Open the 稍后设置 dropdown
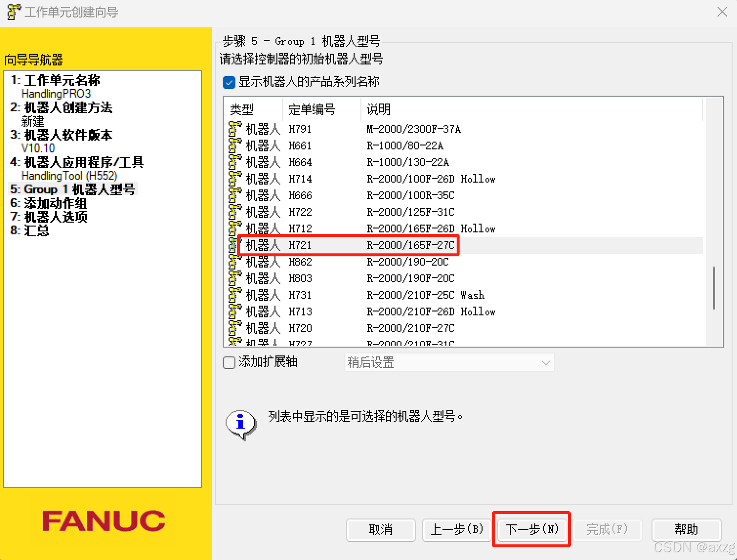The width and height of the screenshot is (737, 560). pyautogui.click(x=449, y=362)
